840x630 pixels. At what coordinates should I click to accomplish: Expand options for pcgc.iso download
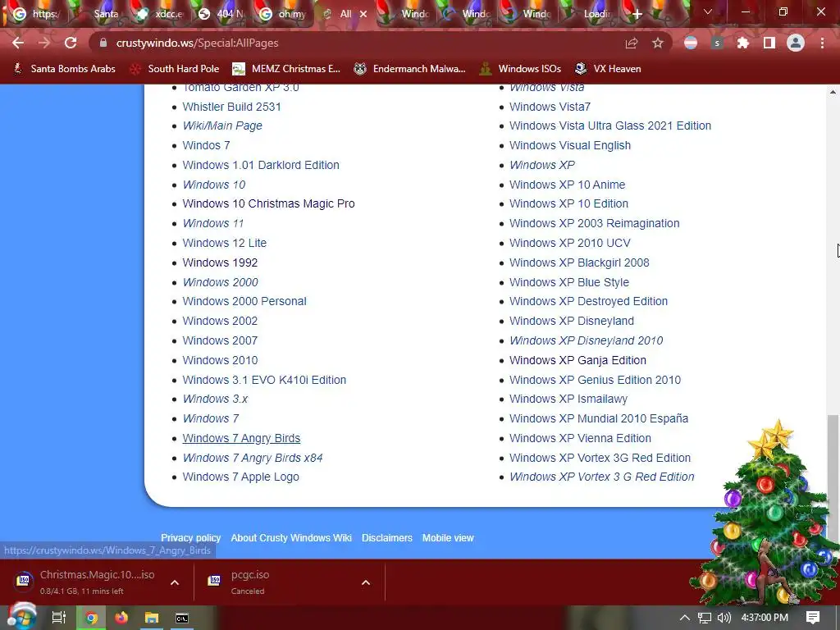pos(366,582)
